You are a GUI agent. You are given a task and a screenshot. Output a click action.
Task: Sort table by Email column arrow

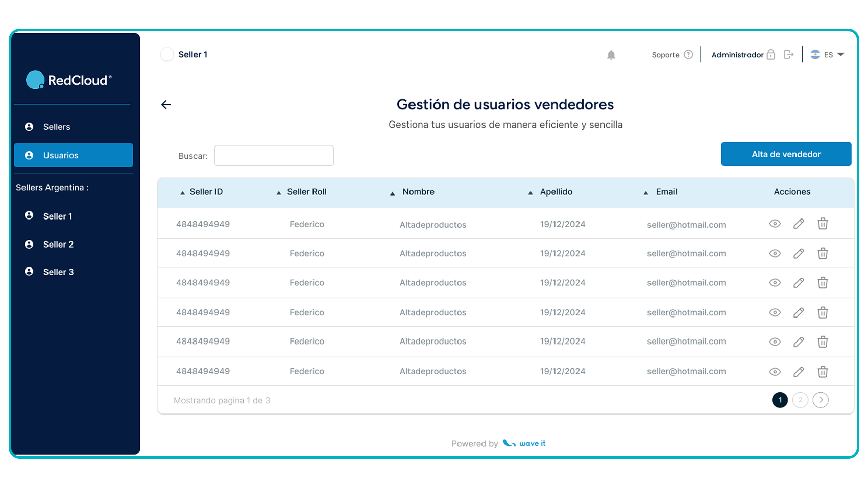(646, 193)
